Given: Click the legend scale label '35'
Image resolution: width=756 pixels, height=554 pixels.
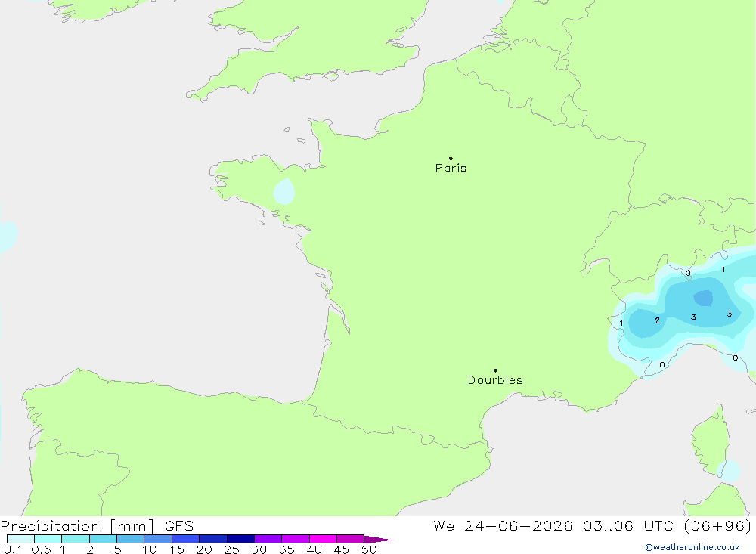Looking at the screenshot, I should 287,549.
